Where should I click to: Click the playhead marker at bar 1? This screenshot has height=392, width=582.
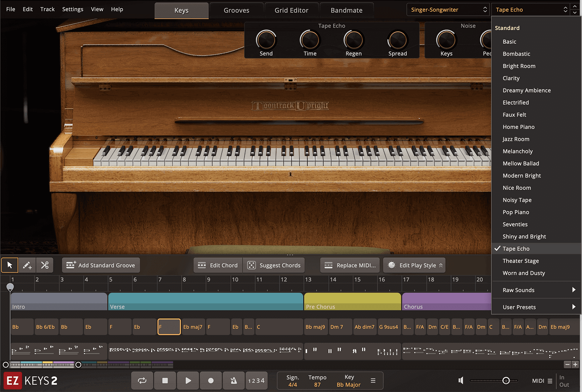(x=10, y=287)
